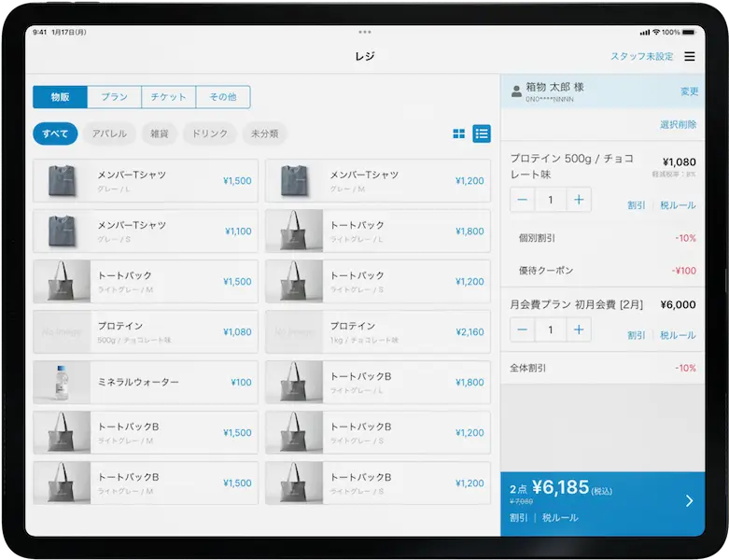Click the customer name 箱物 太郎 様

[x=554, y=87]
